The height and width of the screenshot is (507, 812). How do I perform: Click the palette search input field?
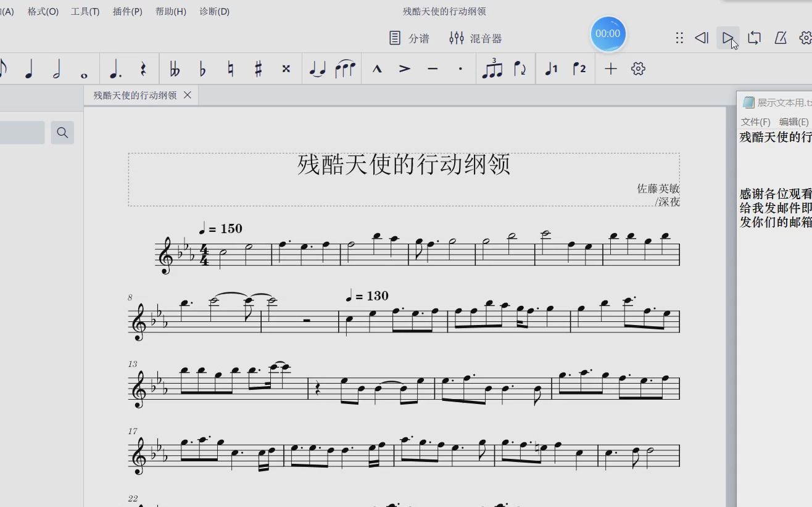[x=22, y=133]
